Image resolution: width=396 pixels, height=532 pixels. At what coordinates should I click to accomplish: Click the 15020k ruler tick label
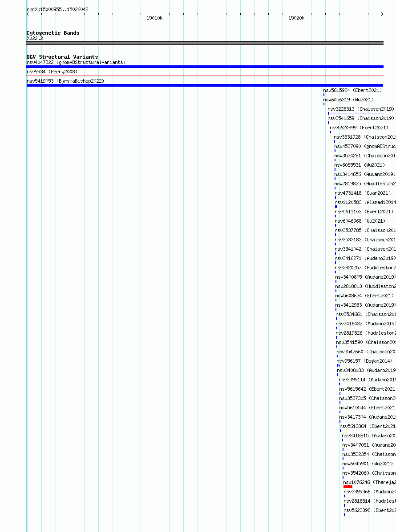[296, 18]
